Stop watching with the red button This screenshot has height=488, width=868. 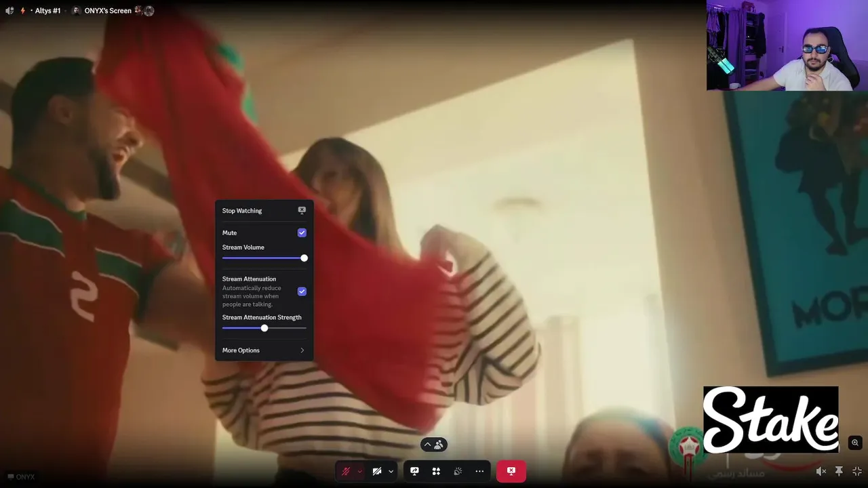point(511,471)
